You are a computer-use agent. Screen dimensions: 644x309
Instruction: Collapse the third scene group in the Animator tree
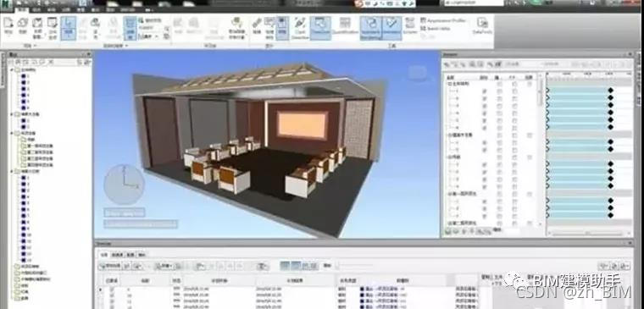click(x=450, y=157)
